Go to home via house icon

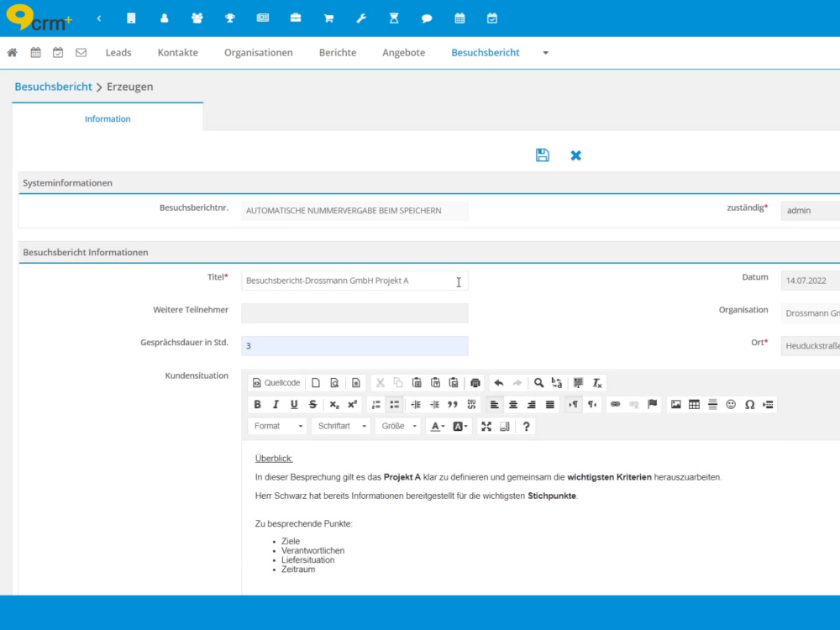pos(12,52)
